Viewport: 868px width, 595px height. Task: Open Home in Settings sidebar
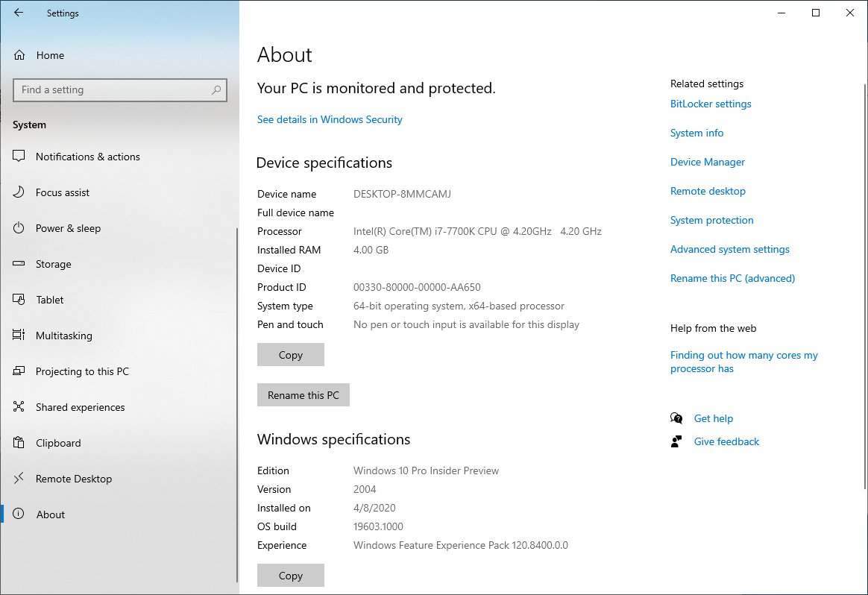119,54
